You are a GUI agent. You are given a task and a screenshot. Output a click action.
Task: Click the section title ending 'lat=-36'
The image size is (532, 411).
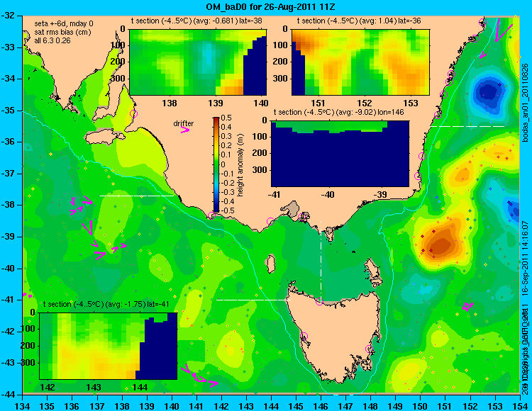coord(359,21)
